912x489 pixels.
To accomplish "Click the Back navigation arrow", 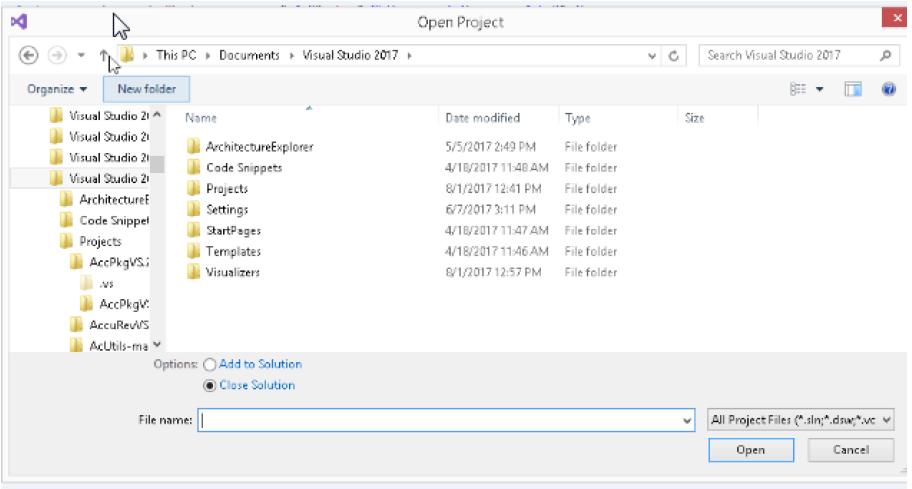I will [29, 56].
